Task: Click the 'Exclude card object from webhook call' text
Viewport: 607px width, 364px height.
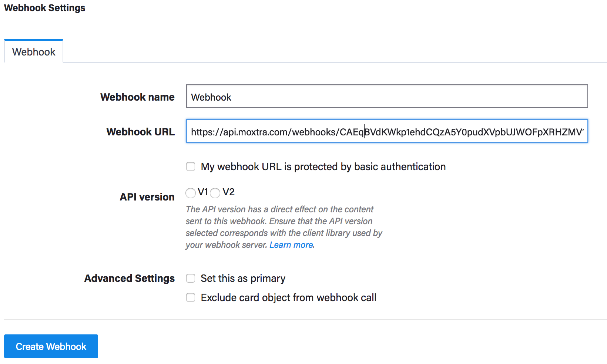Action: (288, 297)
